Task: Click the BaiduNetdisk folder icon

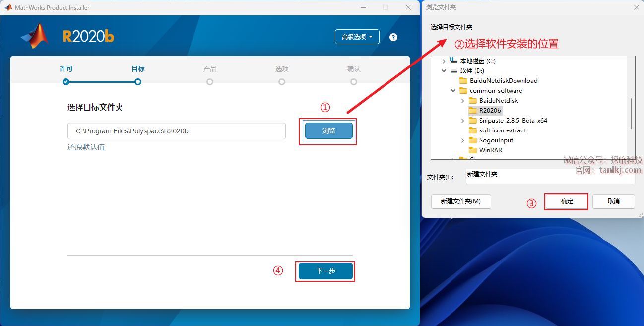Action: click(473, 100)
